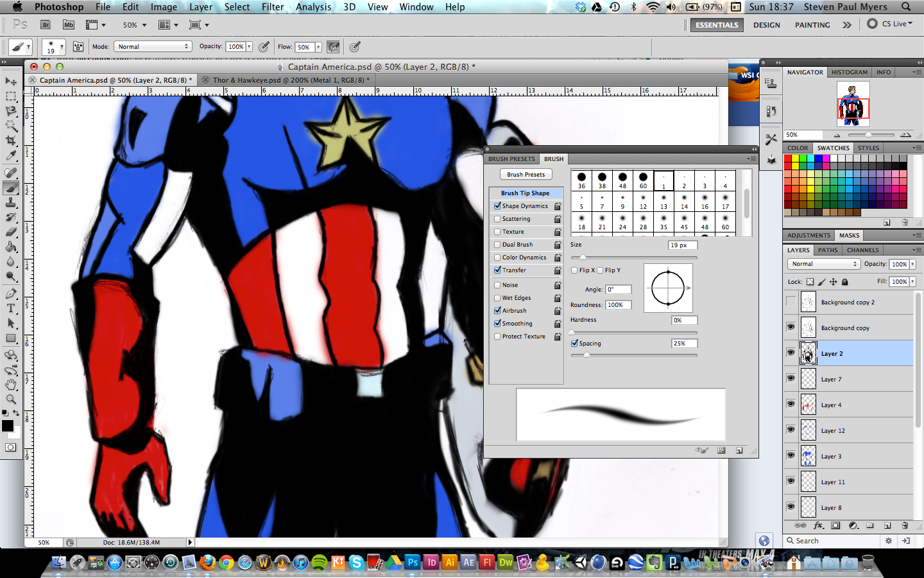Expand more workspaces chevron
Screen dimensions: 924x578
[847, 25]
